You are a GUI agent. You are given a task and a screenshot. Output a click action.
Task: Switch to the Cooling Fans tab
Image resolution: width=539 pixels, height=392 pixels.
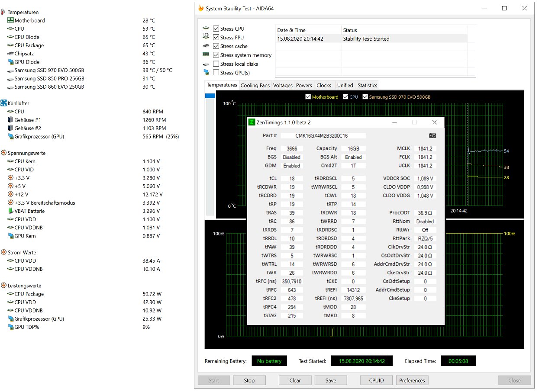pos(255,85)
